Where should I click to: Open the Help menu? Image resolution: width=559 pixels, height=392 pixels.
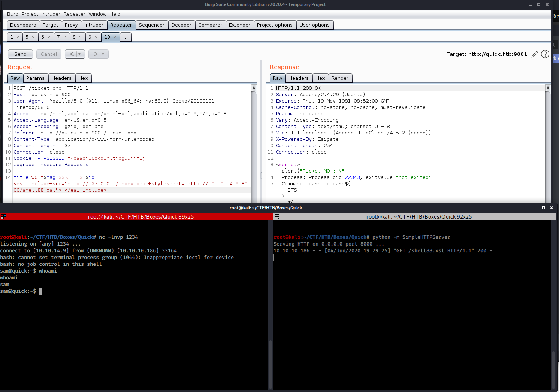pyautogui.click(x=115, y=14)
